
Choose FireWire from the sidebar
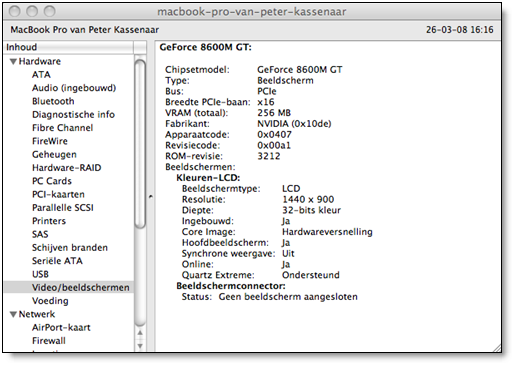50,141
